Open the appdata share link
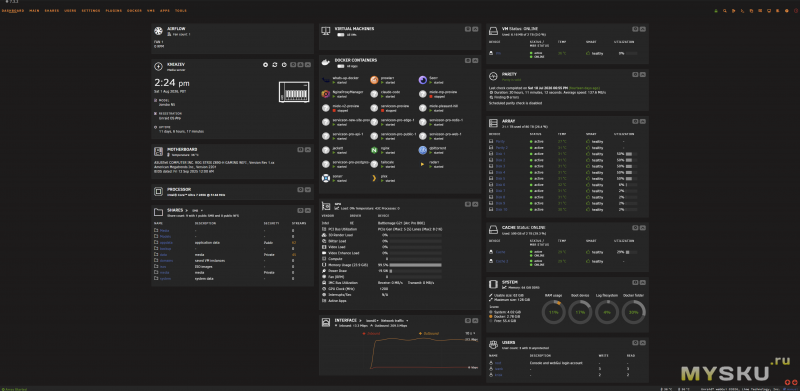The height and width of the screenshot is (391, 800). (166, 242)
